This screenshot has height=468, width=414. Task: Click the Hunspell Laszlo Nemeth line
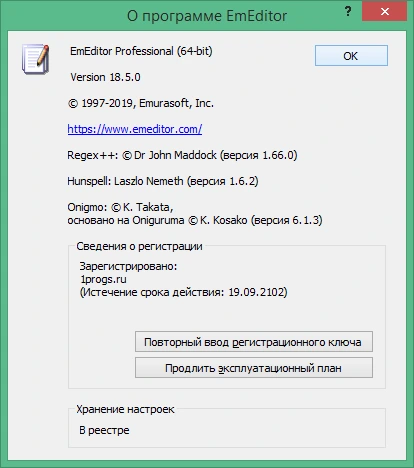click(163, 181)
